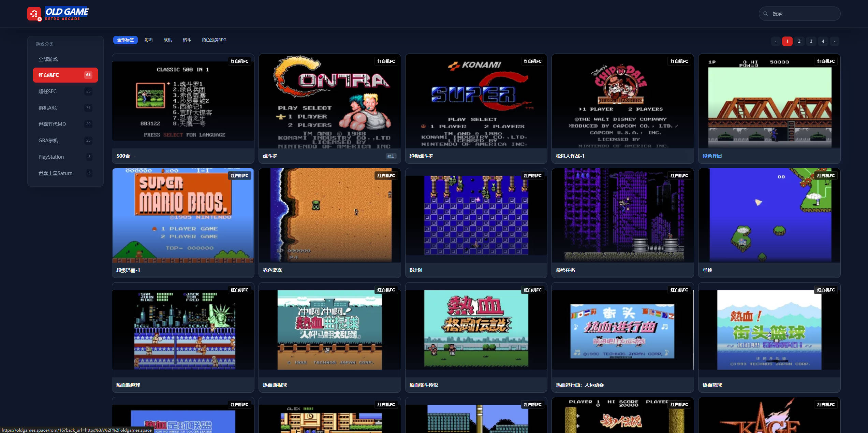Screen dimensions: 868x433
Task: Click the 热血曲棍球 title link
Action: pyautogui.click(x=275, y=385)
